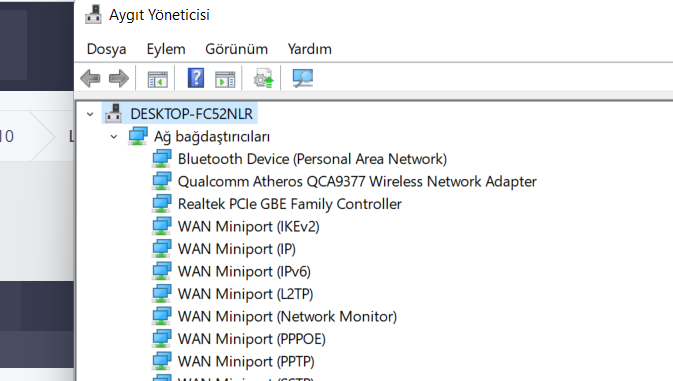Click the Forward arrow toolbar icon
The image size is (673, 381).
pos(119,79)
